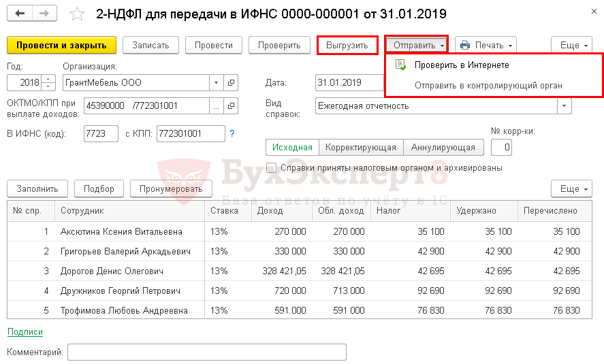Screen dimensions: 604x364
Task: Click into the Комментарий input field
Action: click(207, 352)
